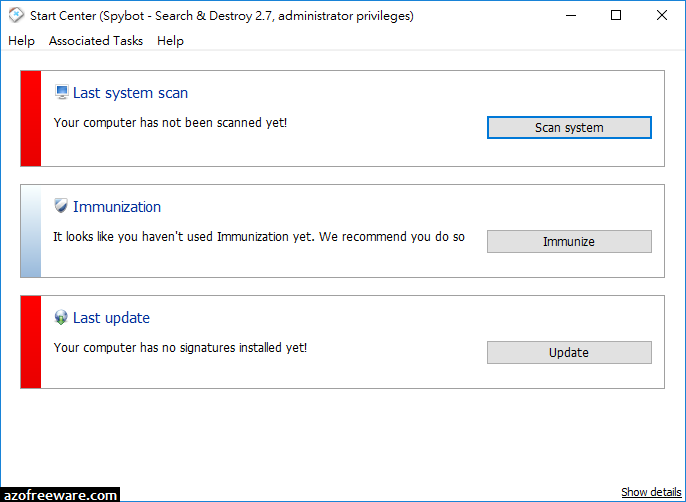Screen dimensions: 686x502
Task: Click the Show details link
Action: click(x=651, y=492)
